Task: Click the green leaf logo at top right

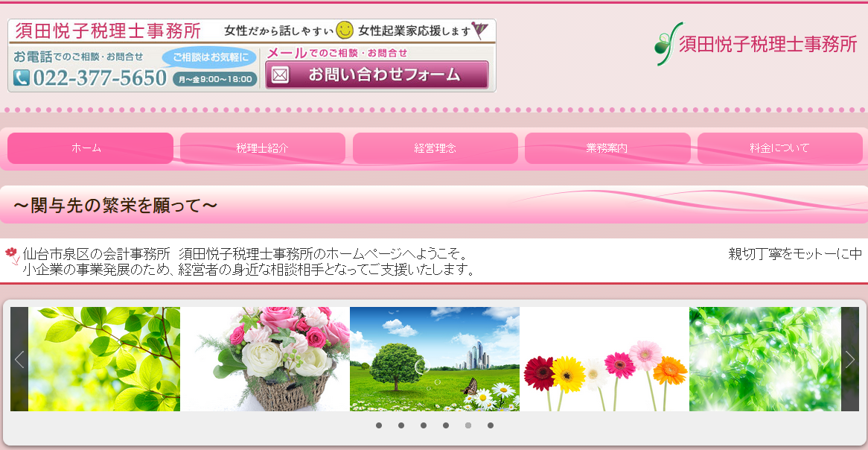Action: 666,44
